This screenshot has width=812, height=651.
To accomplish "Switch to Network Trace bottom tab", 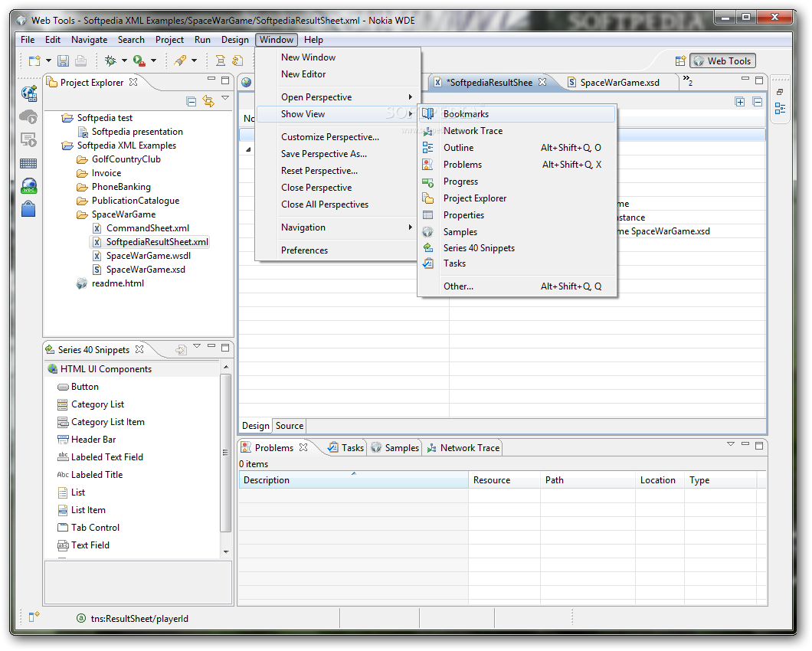I will tap(463, 448).
